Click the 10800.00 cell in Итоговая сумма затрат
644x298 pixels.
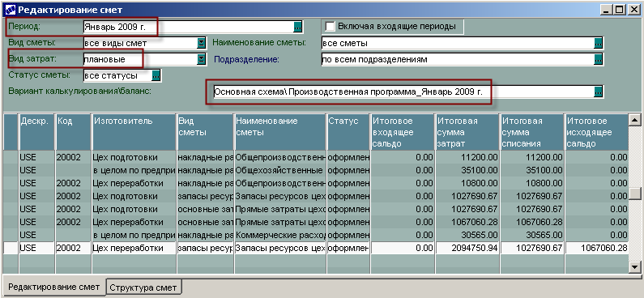(467, 183)
